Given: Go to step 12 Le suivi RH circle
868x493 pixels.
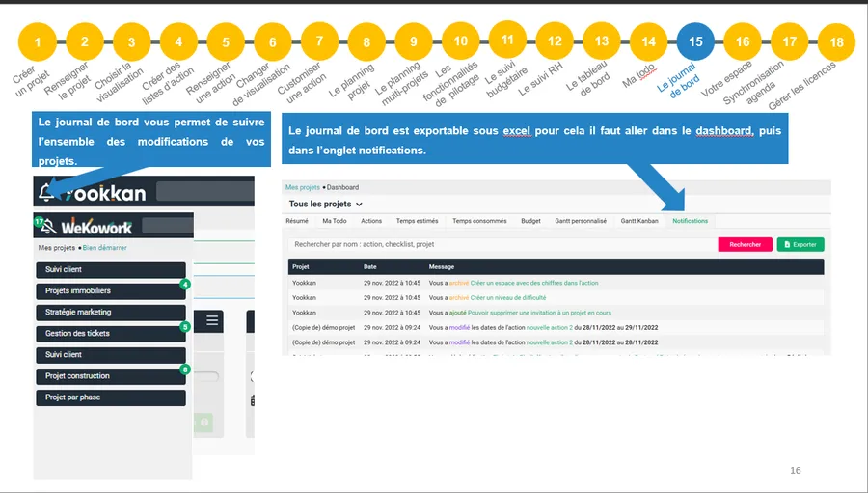Looking at the screenshot, I should point(555,41).
